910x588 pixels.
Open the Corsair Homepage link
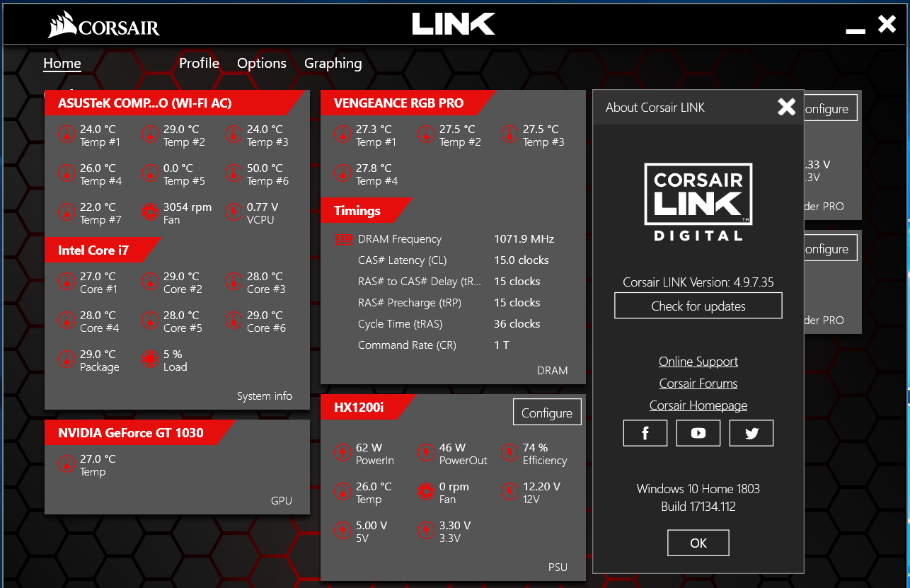click(x=698, y=405)
